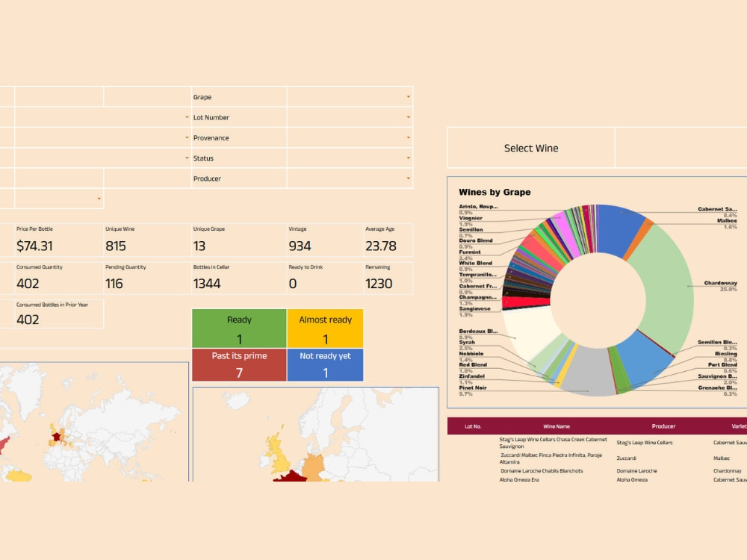Click the Semillon label in the pie chart
747x560 pixels.
pos(471,229)
